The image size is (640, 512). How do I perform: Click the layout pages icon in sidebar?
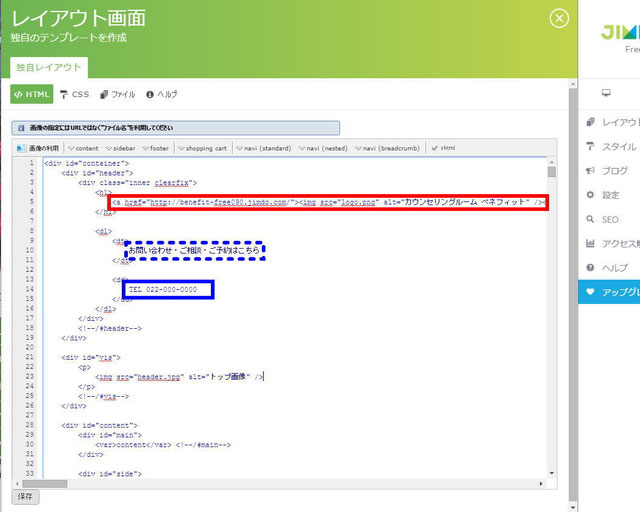pos(590,122)
